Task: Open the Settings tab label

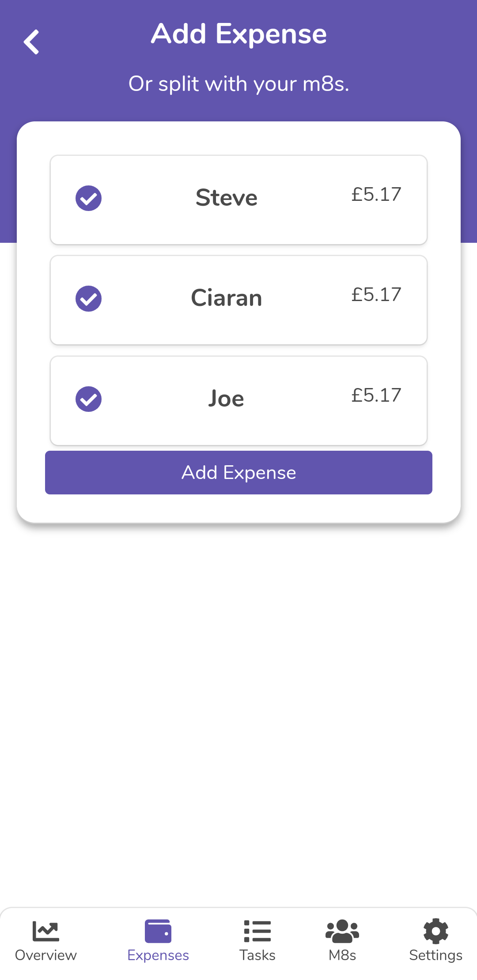Action: 435,955
